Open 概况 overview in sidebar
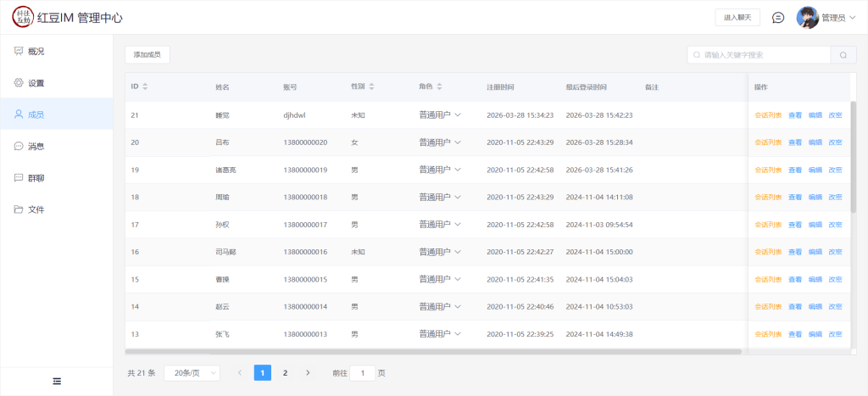 click(57, 51)
